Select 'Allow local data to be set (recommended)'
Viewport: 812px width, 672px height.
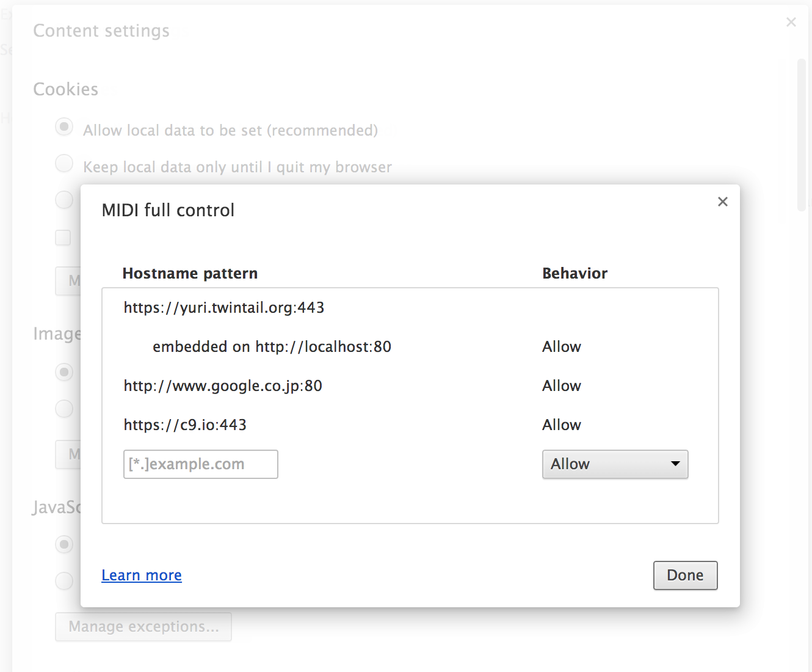[64, 127]
